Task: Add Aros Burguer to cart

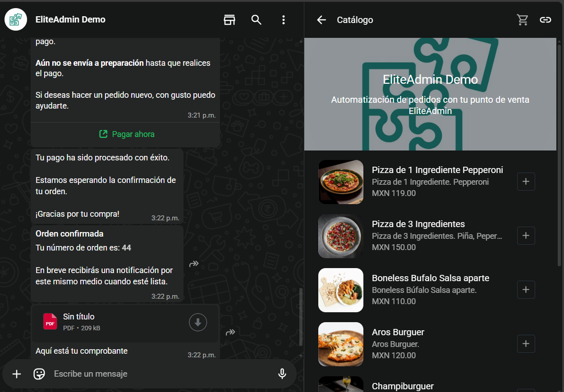Action: click(x=526, y=344)
